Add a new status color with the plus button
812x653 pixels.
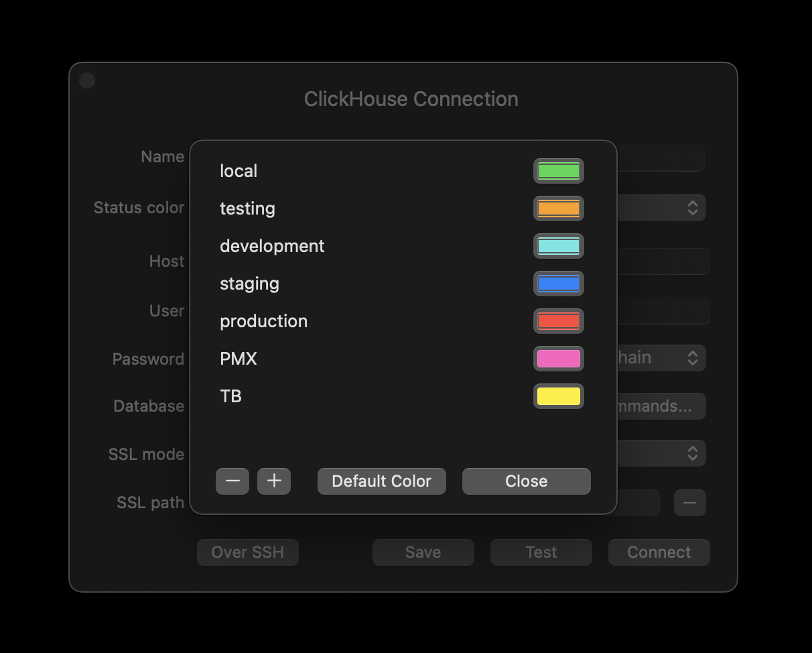point(274,481)
